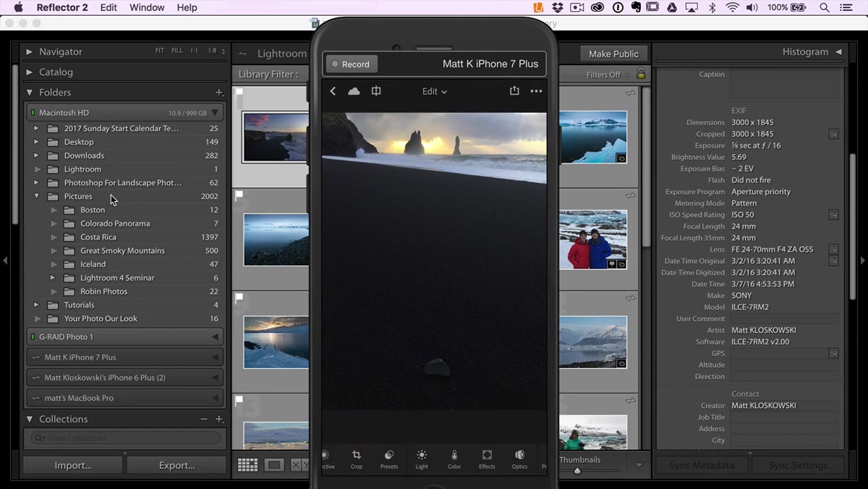
Task: Click the Sync Metadata button
Action: pyautogui.click(x=702, y=465)
